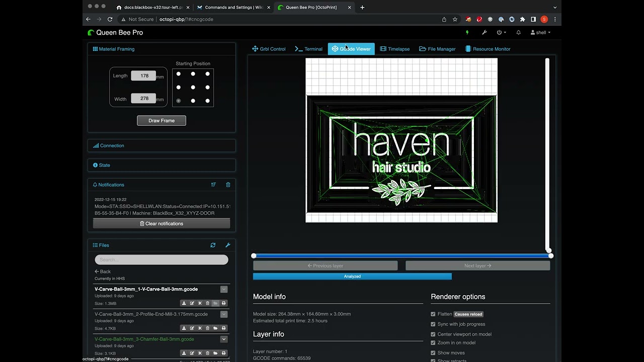This screenshot has height=362, width=644.
Task: Click the Next layer button
Action: tap(478, 265)
